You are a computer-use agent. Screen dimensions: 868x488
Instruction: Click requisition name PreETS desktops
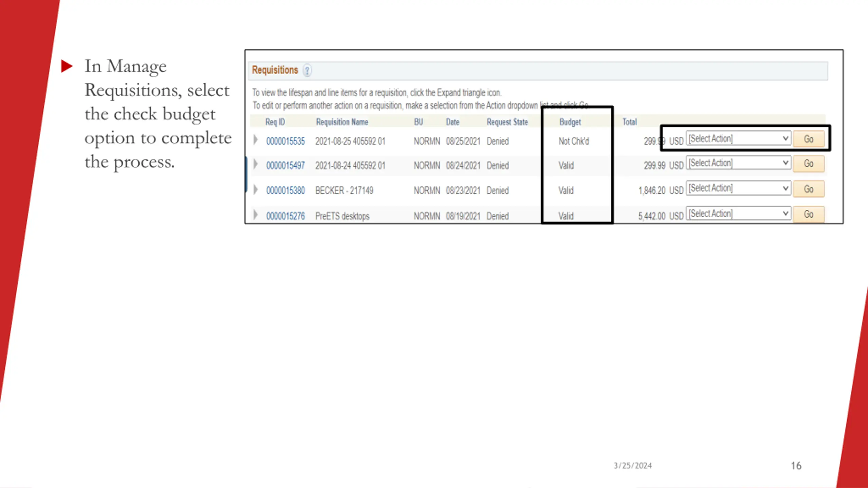(x=342, y=216)
